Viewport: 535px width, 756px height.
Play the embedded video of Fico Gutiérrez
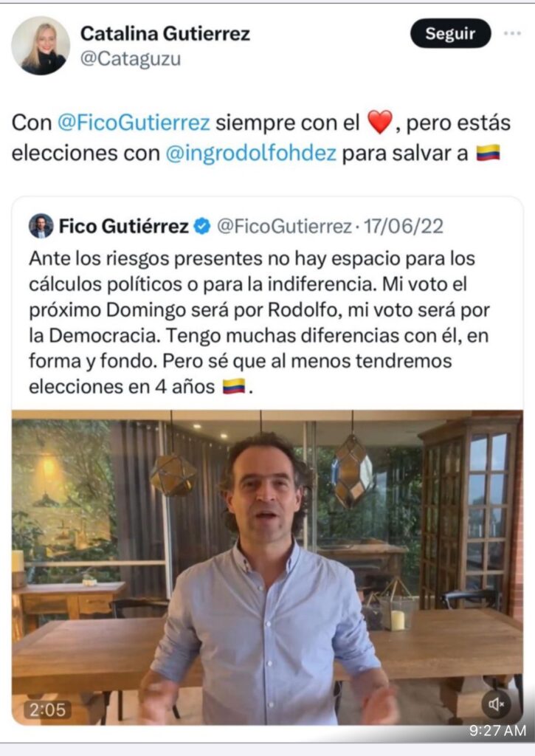tap(267, 568)
